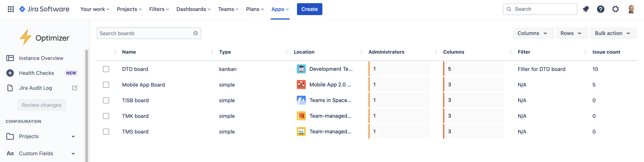This screenshot has height=162, width=644.
Task: Click the user profile avatar
Action: 631,9
